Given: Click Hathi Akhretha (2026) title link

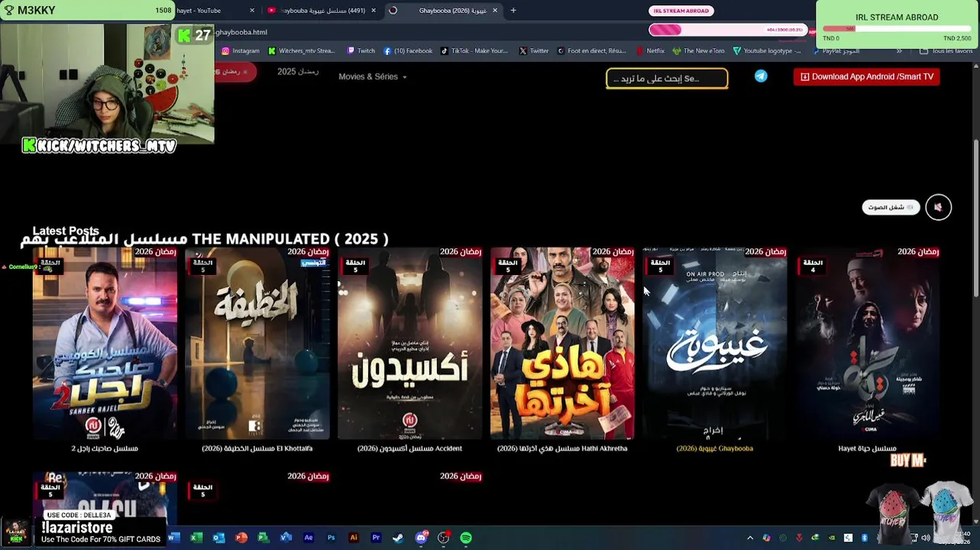Looking at the screenshot, I should point(562,448).
